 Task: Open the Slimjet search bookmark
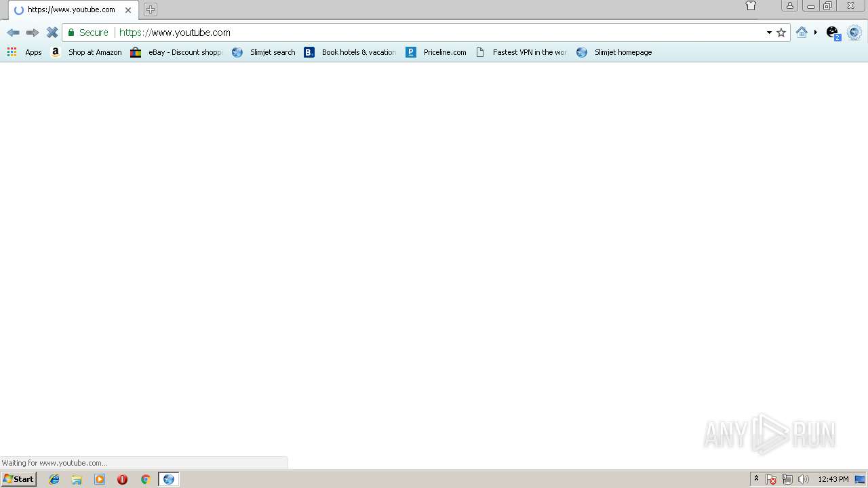[264, 52]
